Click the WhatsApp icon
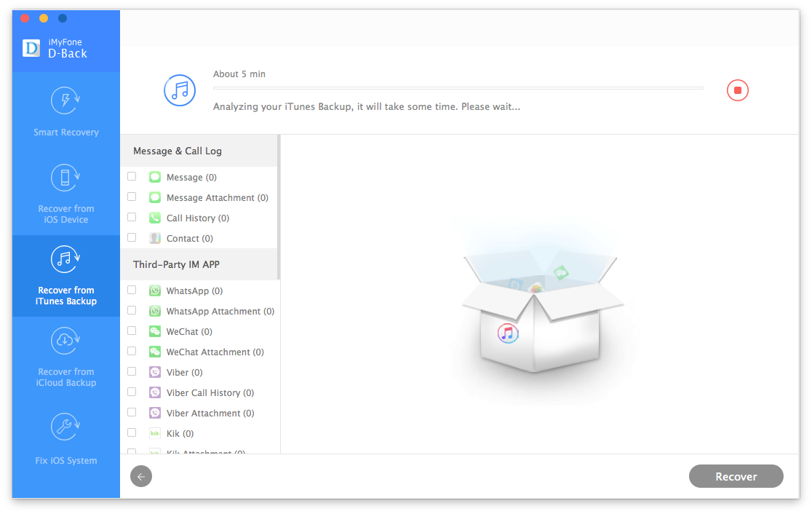 (155, 290)
